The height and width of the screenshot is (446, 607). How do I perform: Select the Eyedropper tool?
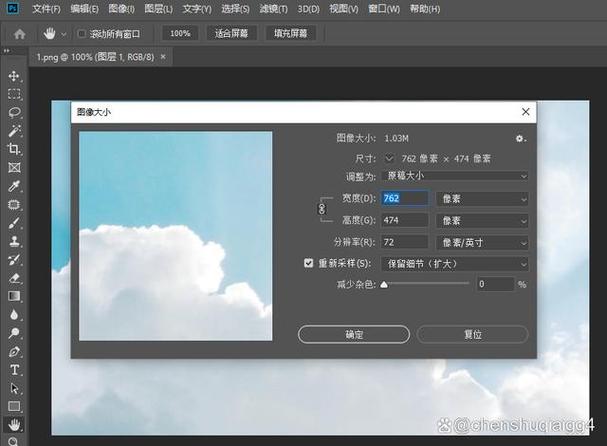point(14,186)
